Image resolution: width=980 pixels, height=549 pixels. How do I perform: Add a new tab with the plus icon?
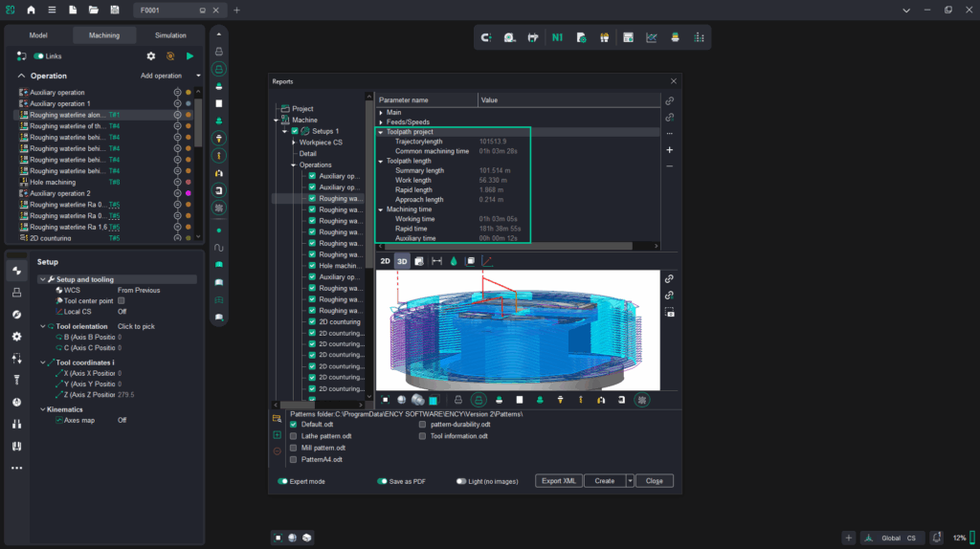point(236,10)
